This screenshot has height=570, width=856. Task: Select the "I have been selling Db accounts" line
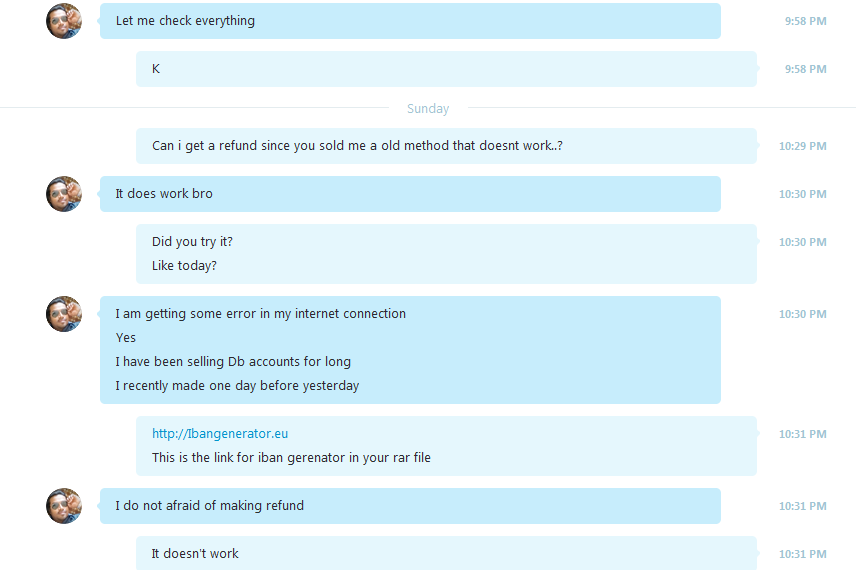pyautogui.click(x=233, y=362)
